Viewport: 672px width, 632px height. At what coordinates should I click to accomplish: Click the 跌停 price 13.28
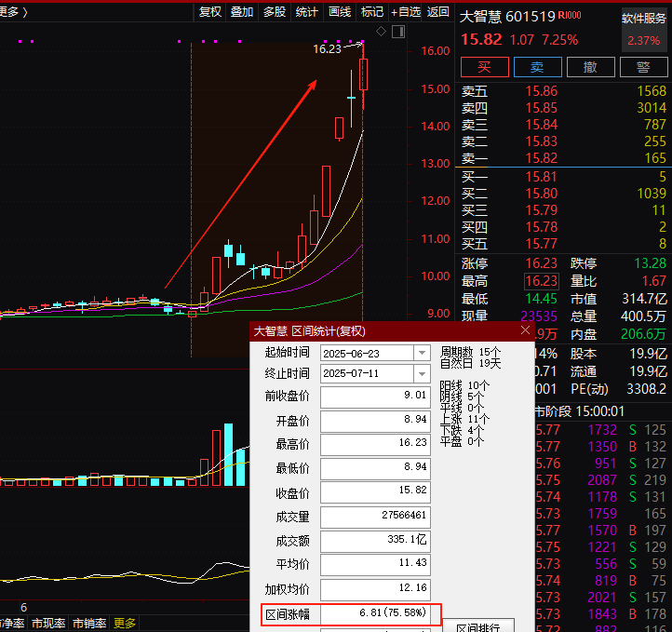click(650, 263)
